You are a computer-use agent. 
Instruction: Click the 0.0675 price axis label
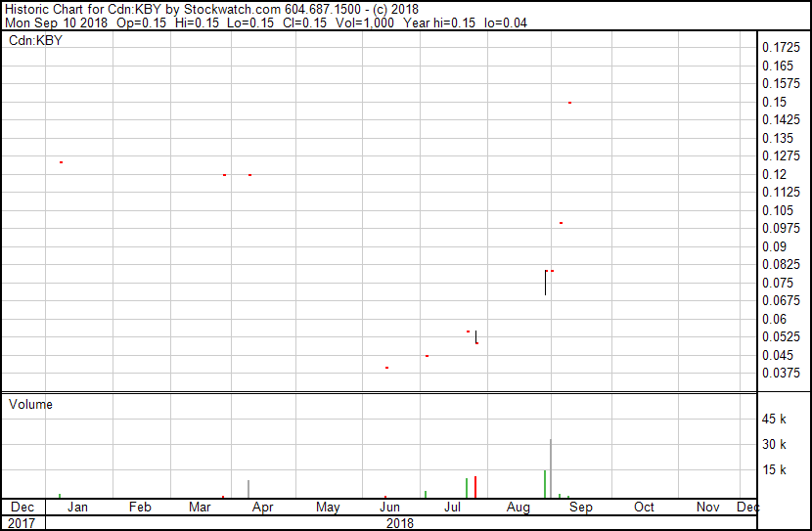point(781,300)
